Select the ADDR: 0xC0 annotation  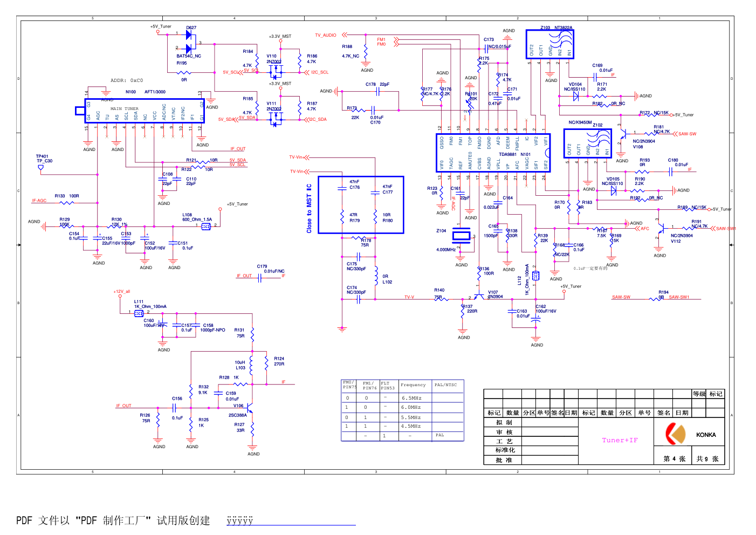pos(127,80)
